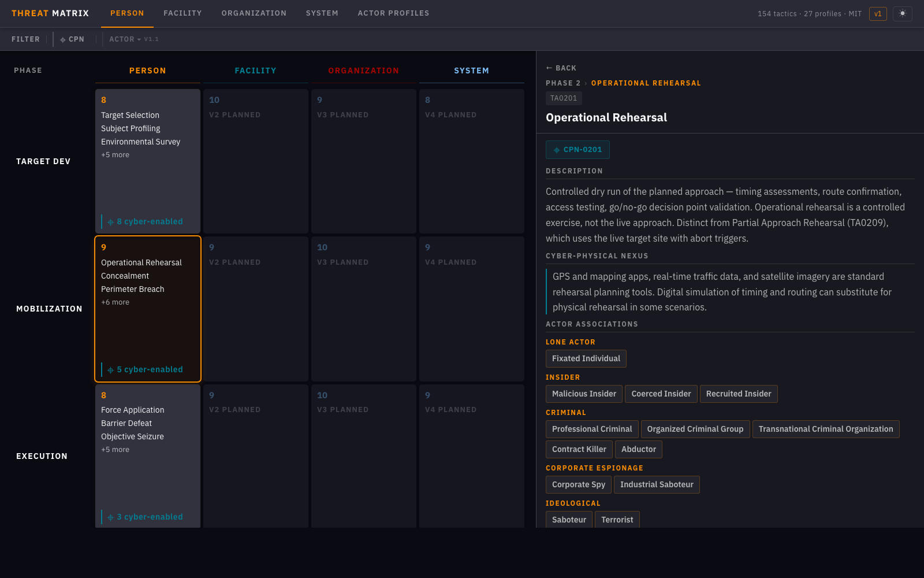This screenshot has height=578, width=924.
Task: Go back using the Back arrow
Action: pos(561,68)
